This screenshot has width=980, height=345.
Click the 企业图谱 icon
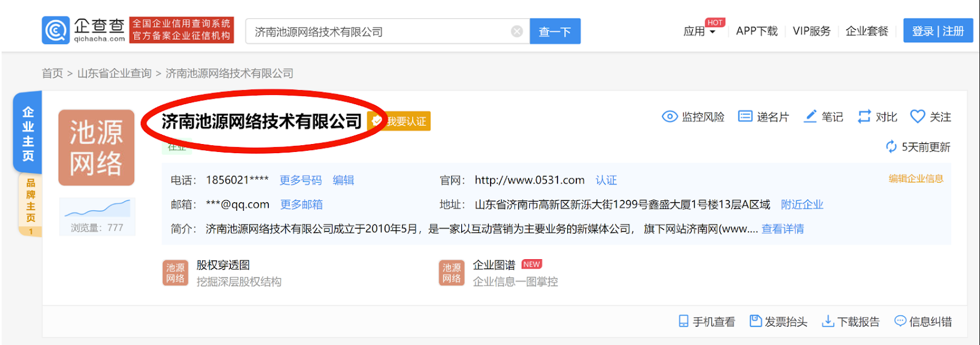tap(452, 273)
